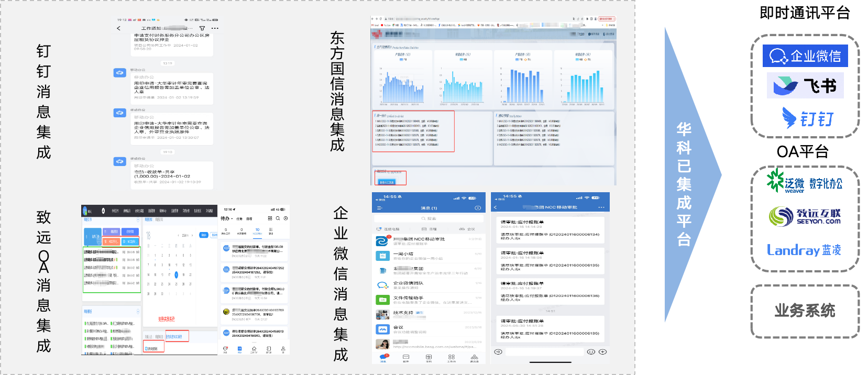The width and height of the screenshot is (868, 375).
Task: Switch to 工作台 tab in WeCom bottom bar
Action: [451, 358]
